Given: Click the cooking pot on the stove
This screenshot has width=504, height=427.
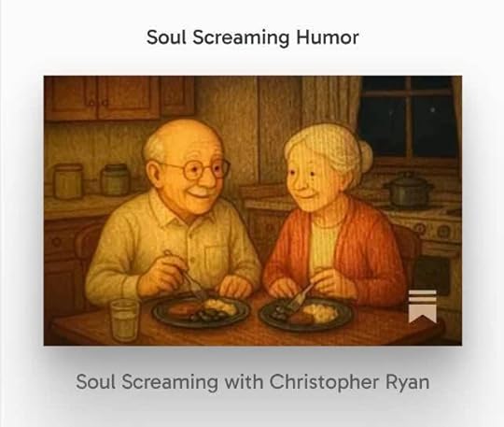Looking at the screenshot, I should [x=409, y=189].
